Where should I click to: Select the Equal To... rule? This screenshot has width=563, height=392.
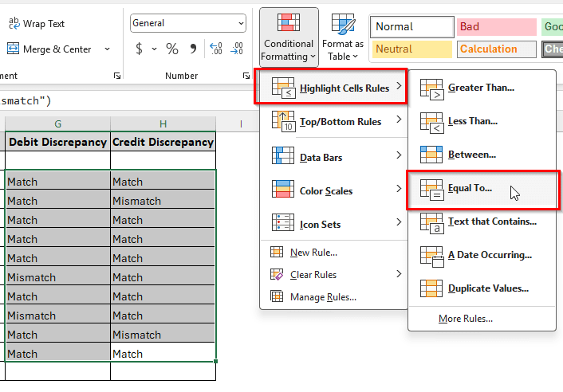click(x=470, y=189)
